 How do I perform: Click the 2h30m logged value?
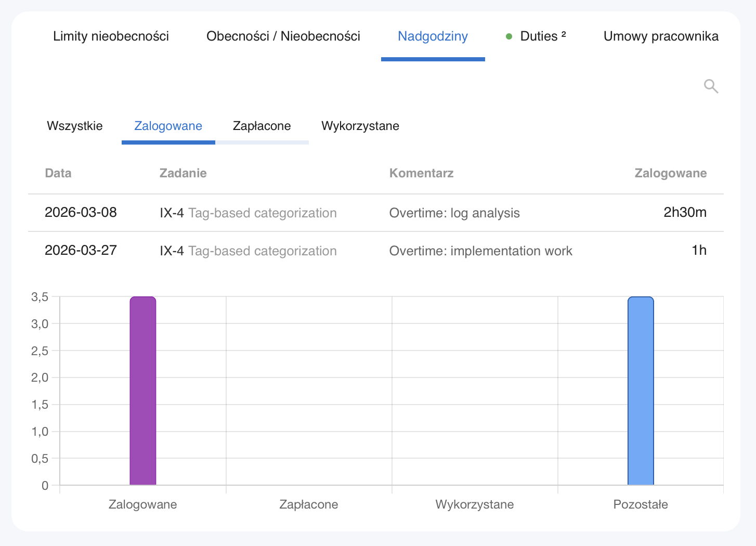[x=685, y=212]
